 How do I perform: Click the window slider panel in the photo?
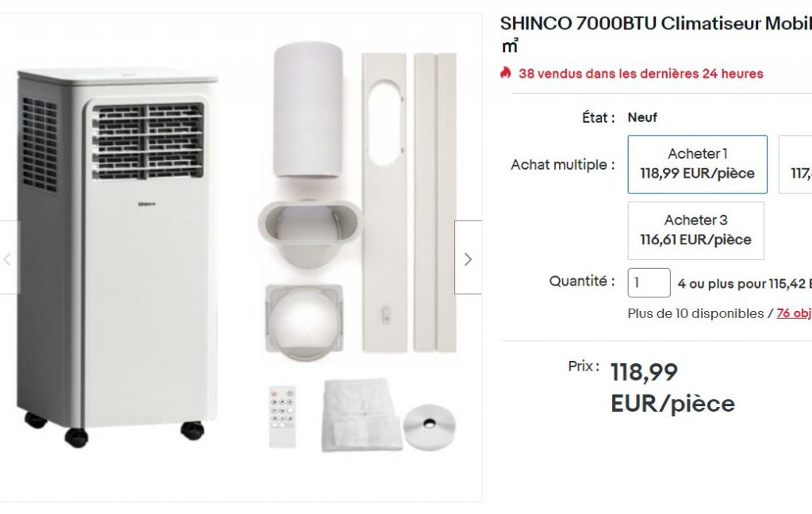click(x=384, y=202)
